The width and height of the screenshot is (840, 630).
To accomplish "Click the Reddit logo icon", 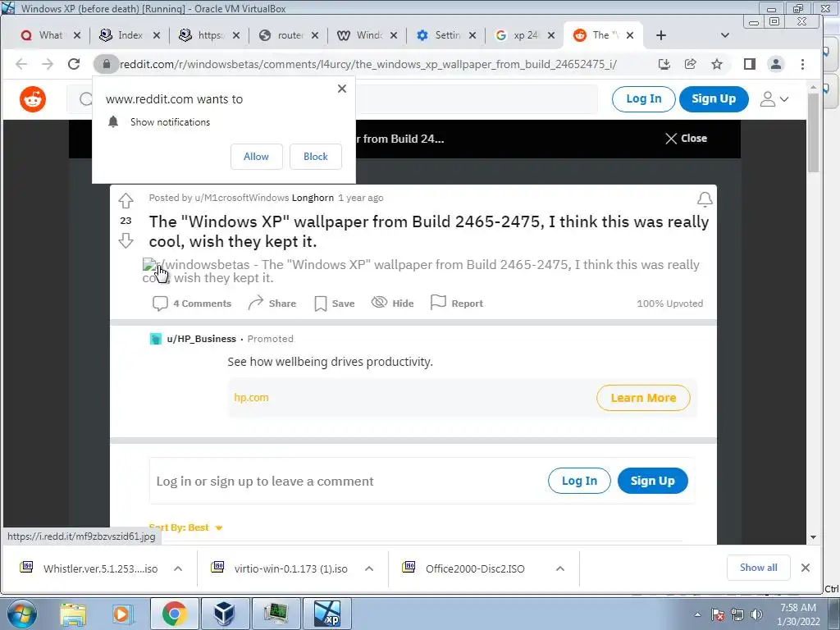I will 33,99.
